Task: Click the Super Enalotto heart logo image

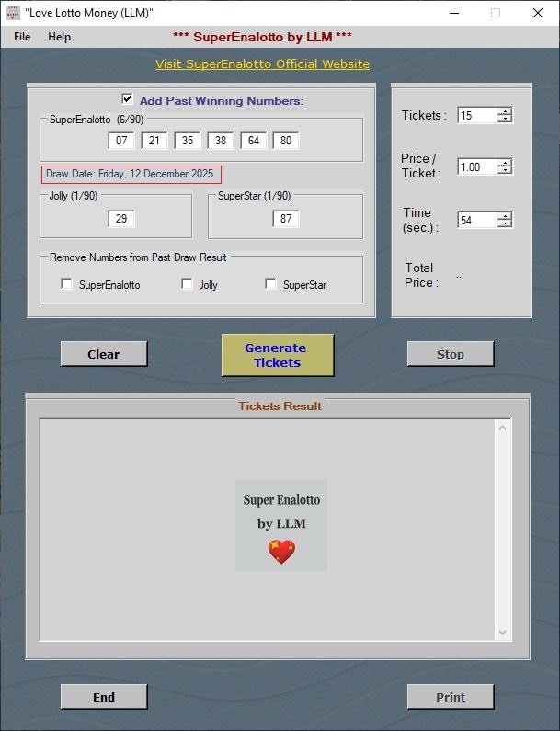Action: pos(280,524)
